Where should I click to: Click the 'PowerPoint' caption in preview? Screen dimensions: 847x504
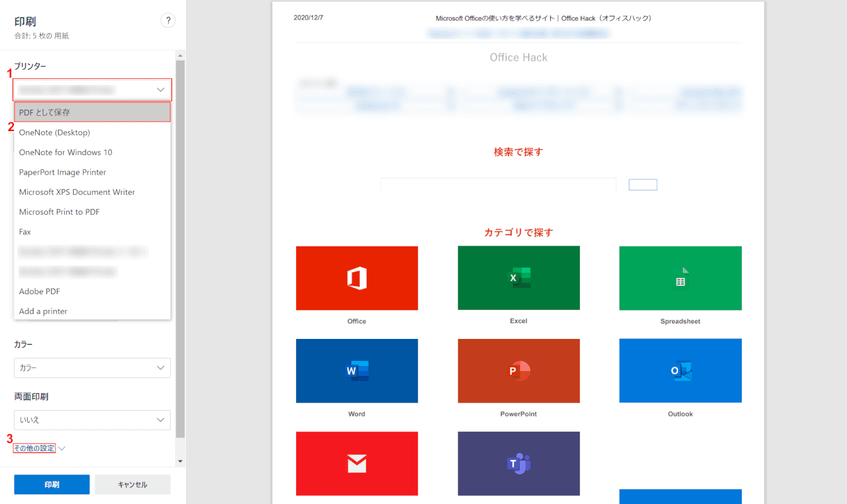[x=519, y=414]
